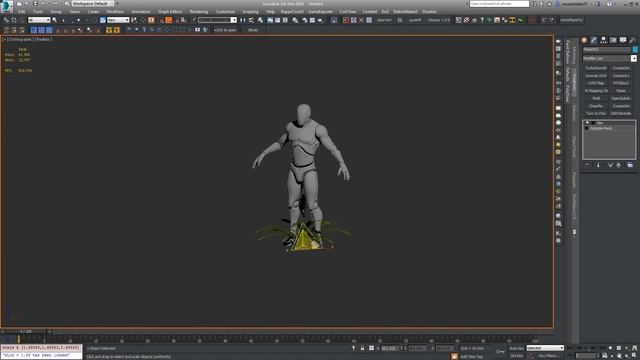Click the Pin Stack icon below modifier stack
Screen dimensions: 640x360
pyautogui.click(x=587, y=165)
